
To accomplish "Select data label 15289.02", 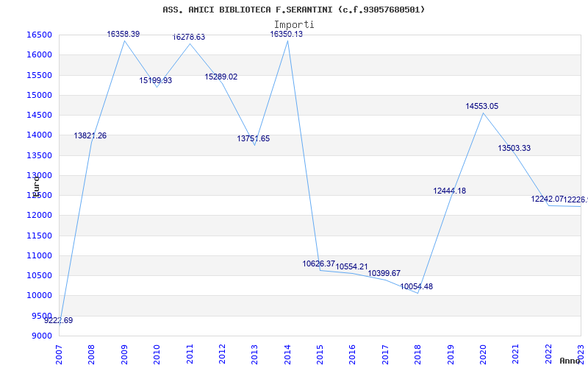I will tap(221, 77).
